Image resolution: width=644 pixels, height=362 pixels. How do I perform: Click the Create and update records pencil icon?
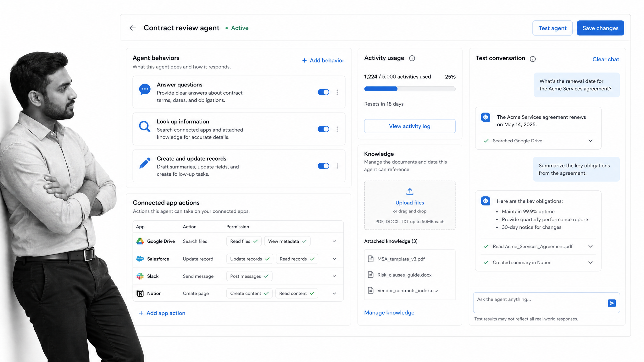click(145, 163)
